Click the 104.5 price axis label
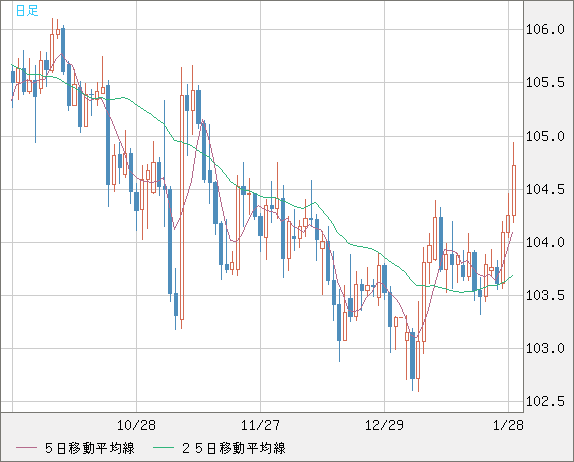 click(x=545, y=190)
